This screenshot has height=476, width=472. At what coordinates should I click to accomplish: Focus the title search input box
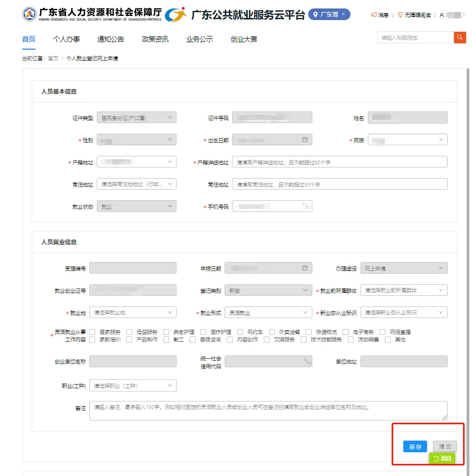point(415,38)
